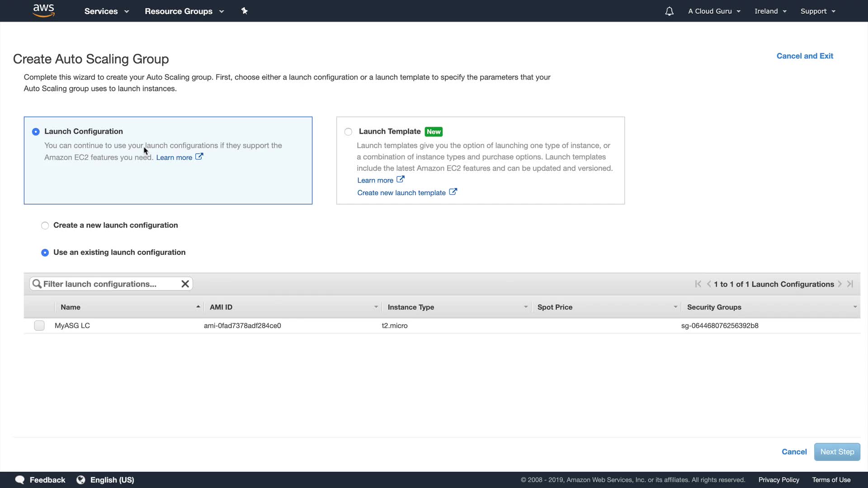Open the Instance Type column dropdown arrow
The width and height of the screenshot is (868, 488).
(x=526, y=307)
